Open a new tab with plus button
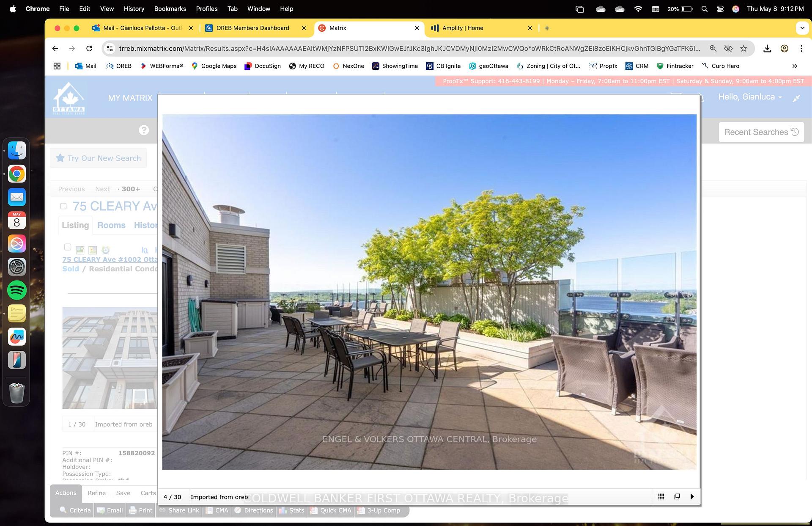 pos(547,28)
